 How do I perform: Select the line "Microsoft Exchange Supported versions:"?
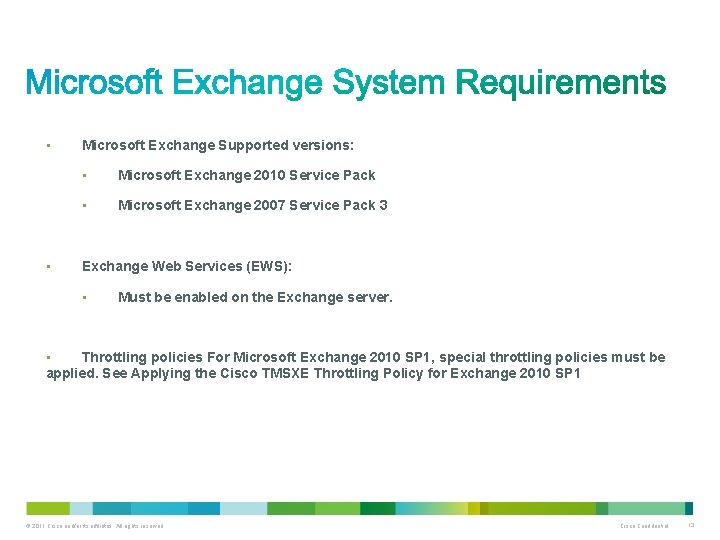tap(218, 146)
